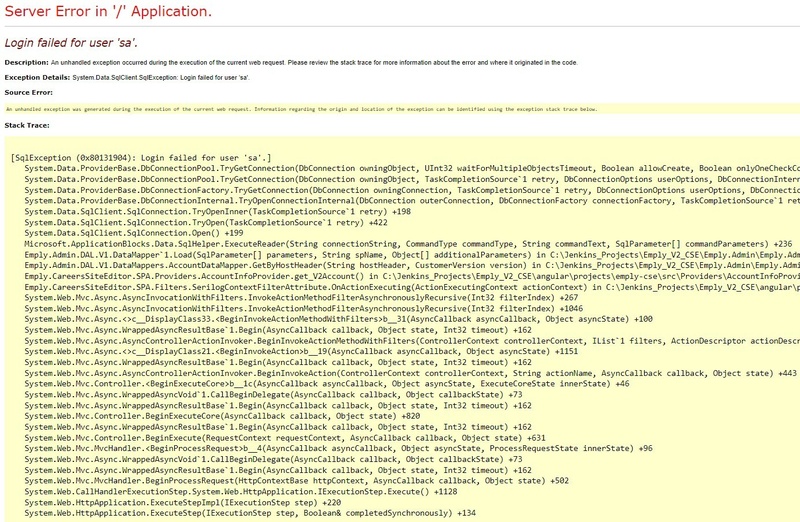Click the 'MvcHandler.BeginProcessRequest(HttpContextBase' line ending +502
800x522 pixels.
pos(296,480)
